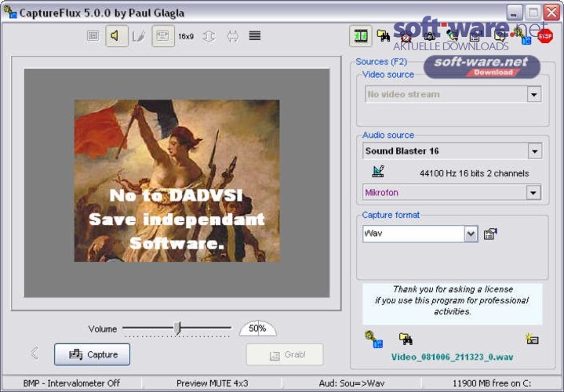Toggle the green film strip sources button
This screenshot has width=564, height=392.
(x=360, y=36)
